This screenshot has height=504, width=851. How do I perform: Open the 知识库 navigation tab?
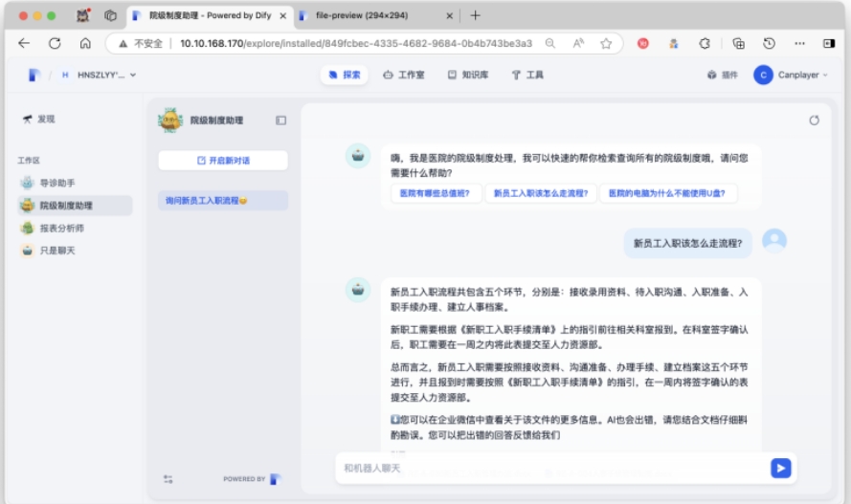click(x=468, y=75)
